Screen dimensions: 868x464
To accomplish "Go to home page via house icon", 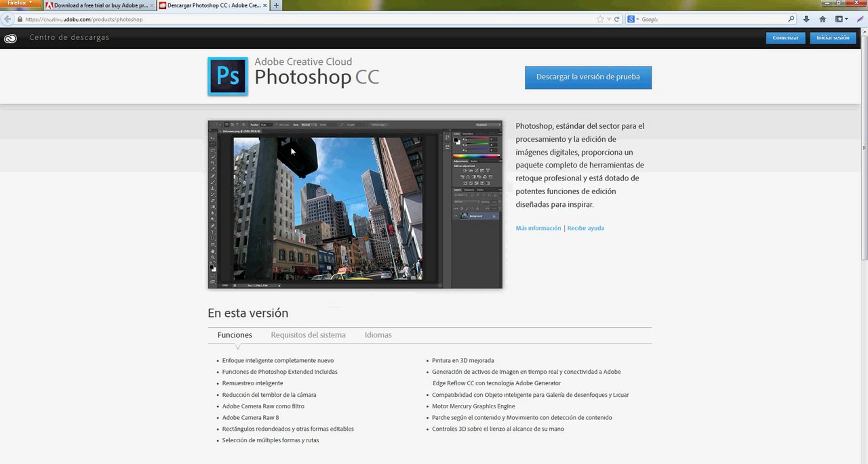I will coord(822,19).
